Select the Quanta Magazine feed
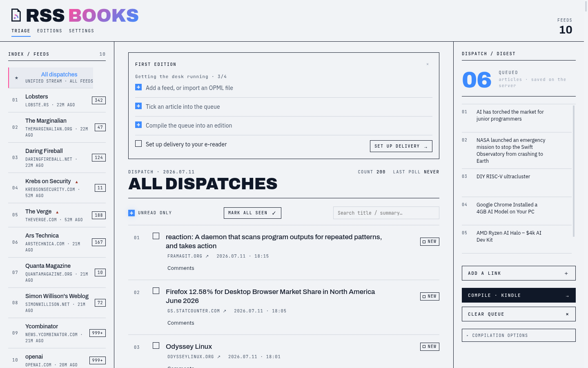This screenshot has height=368, width=588. click(x=57, y=272)
